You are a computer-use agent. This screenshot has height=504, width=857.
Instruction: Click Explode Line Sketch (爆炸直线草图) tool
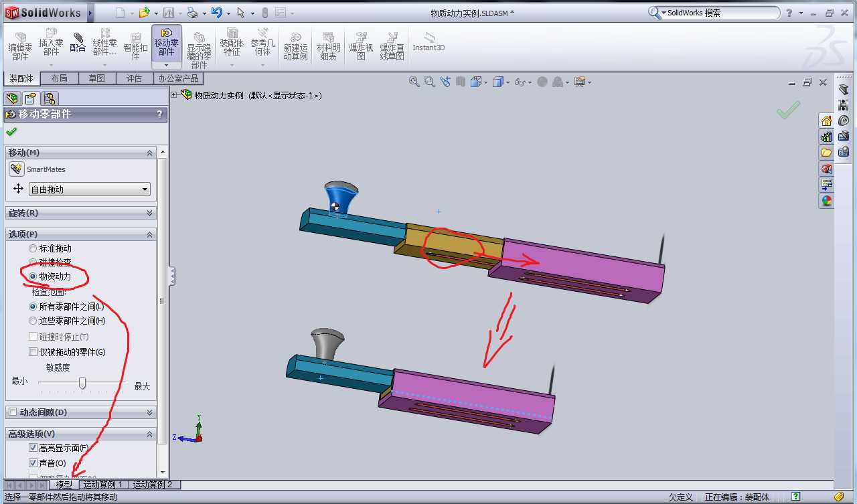click(x=392, y=46)
